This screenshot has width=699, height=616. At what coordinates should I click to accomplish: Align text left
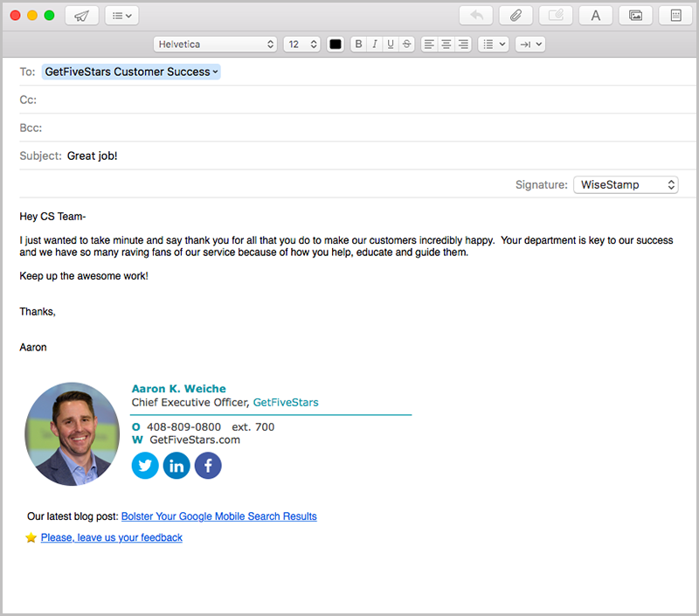(429, 45)
